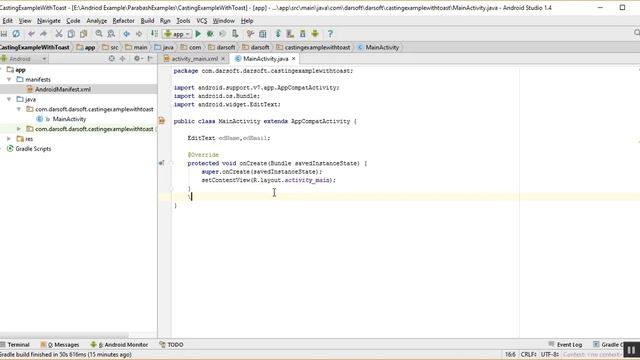Click the 16:6 cursor position indicator
640x360 pixels.
(x=510, y=354)
